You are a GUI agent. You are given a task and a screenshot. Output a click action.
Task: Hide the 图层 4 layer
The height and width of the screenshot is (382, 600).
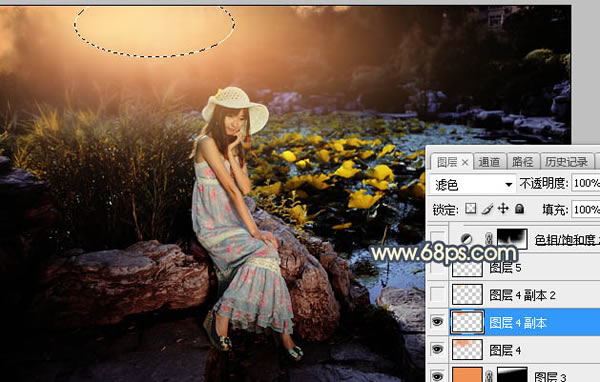[437, 349]
